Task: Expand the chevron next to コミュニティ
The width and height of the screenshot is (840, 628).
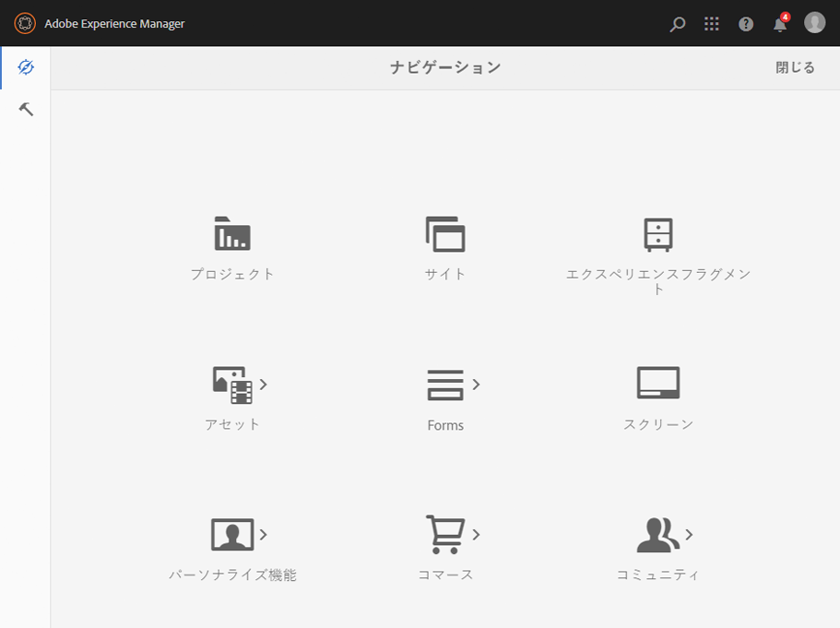Action: (x=689, y=534)
